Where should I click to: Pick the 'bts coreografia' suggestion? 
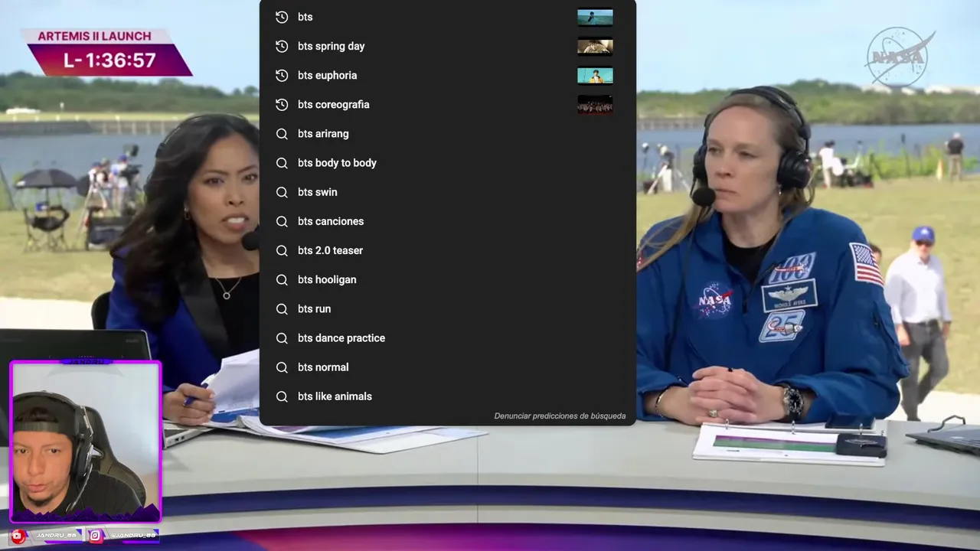448,104
